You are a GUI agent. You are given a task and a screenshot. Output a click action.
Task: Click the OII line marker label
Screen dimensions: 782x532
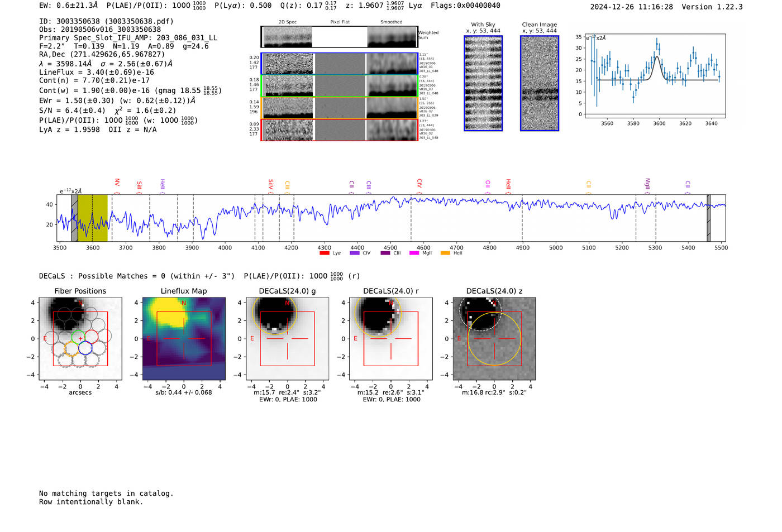point(488,184)
